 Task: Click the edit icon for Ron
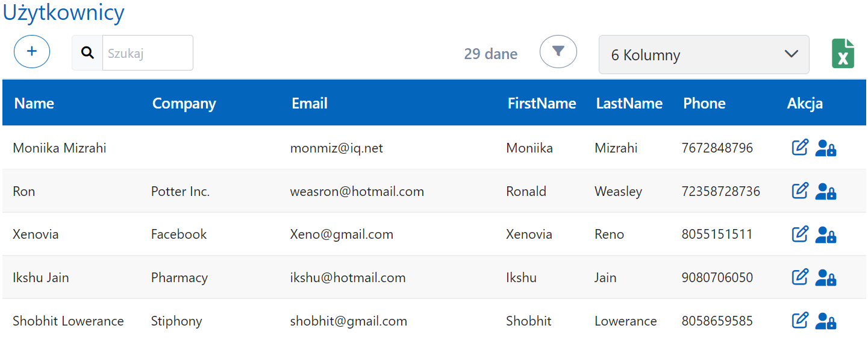(x=799, y=191)
